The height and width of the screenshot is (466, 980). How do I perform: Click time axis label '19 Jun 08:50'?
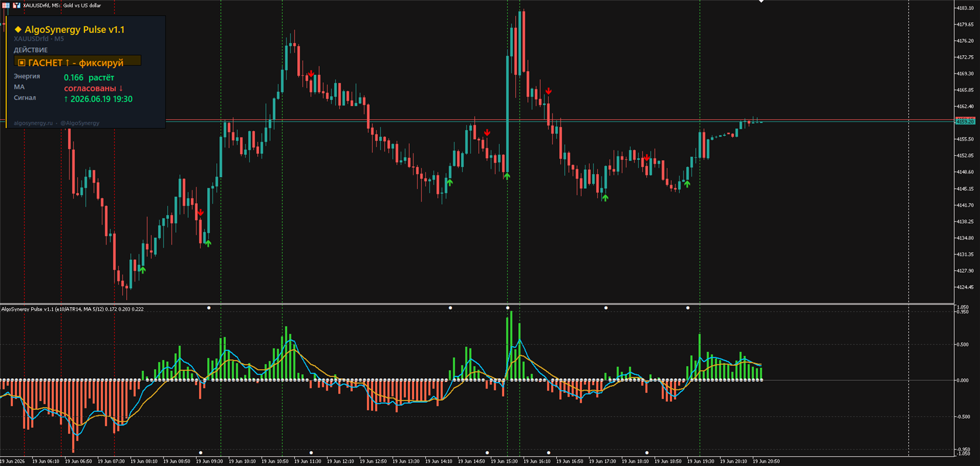pos(176,461)
